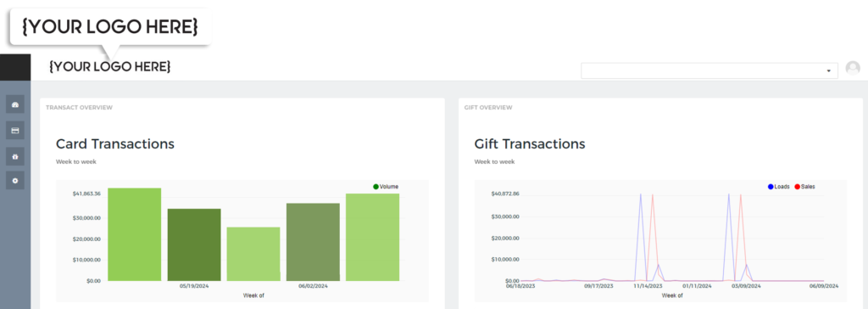Click the tallest first bar in Card Transactions
This screenshot has width=868, height=309.
pyautogui.click(x=135, y=234)
